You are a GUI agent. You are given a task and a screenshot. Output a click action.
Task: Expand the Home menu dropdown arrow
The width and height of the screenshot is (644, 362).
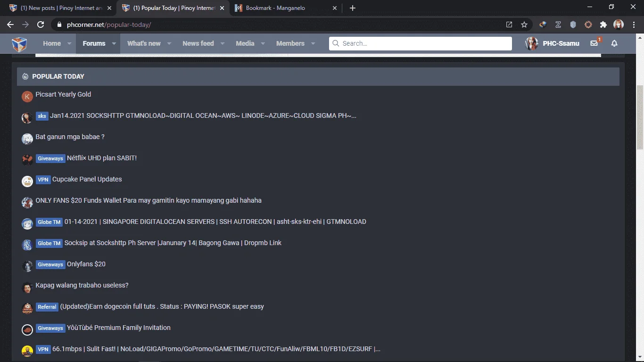click(x=69, y=43)
